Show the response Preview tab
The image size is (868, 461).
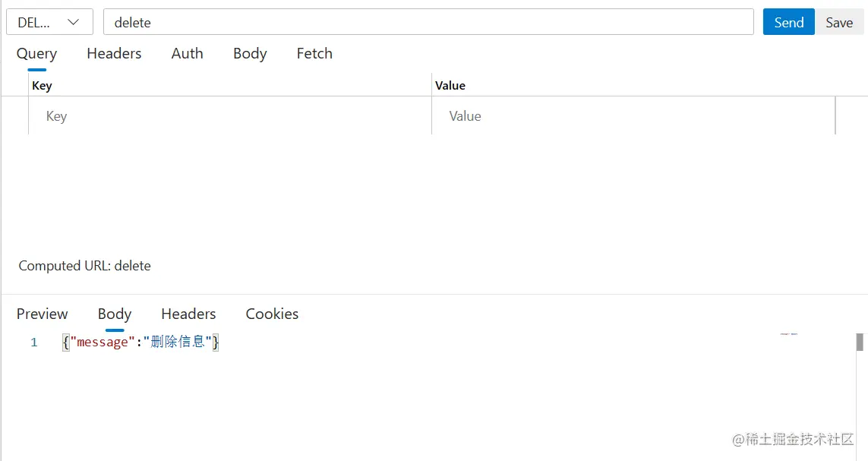click(43, 314)
